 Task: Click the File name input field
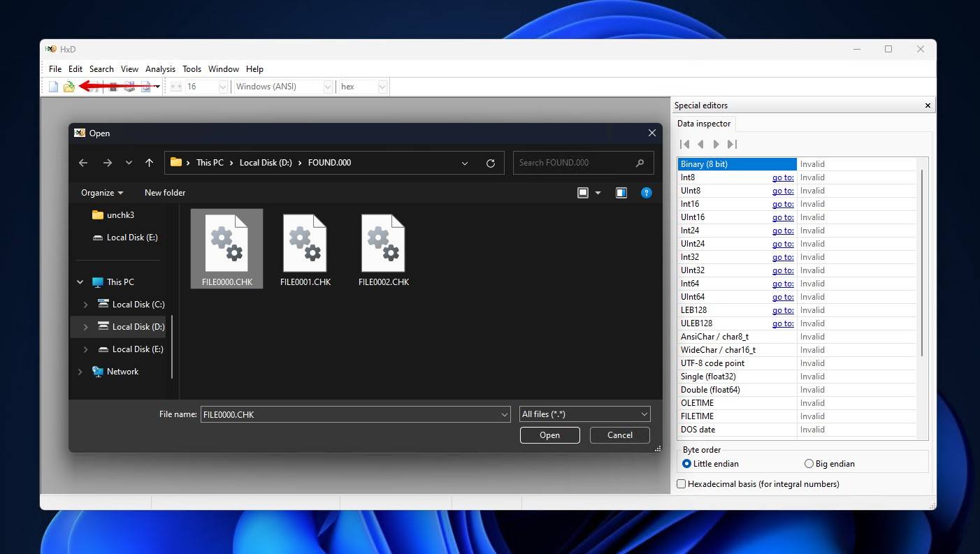(x=355, y=414)
